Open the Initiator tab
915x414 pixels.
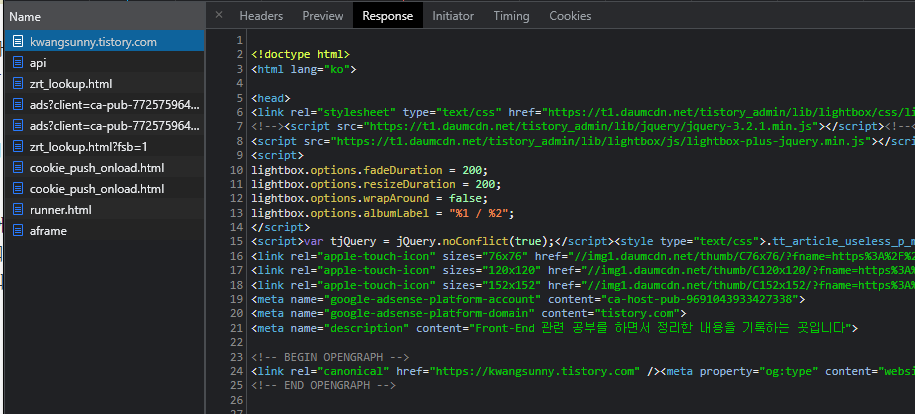click(x=453, y=16)
